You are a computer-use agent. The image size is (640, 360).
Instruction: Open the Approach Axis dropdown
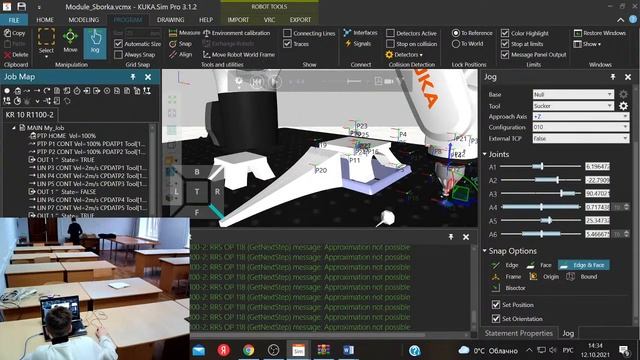[580, 116]
